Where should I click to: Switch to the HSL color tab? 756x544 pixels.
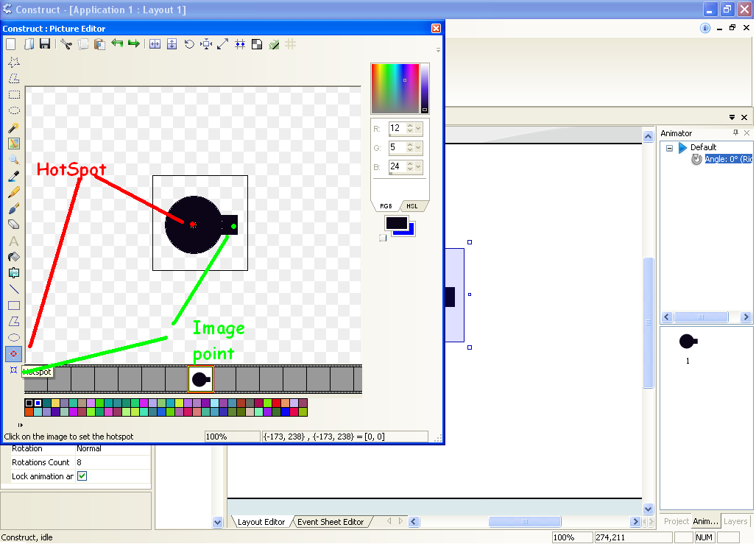point(411,206)
